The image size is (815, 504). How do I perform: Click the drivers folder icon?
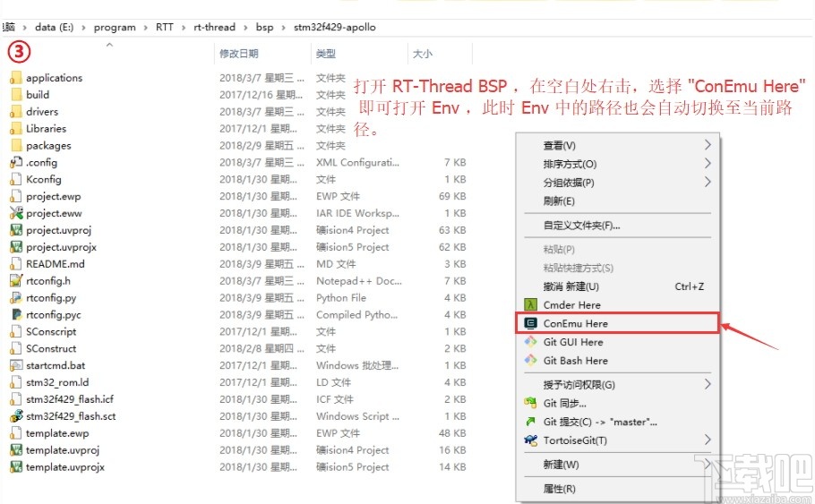[16, 112]
